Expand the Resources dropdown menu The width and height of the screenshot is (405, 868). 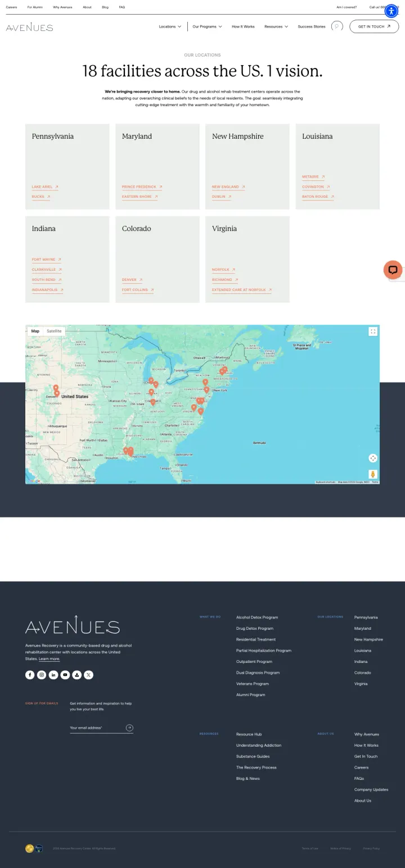click(x=276, y=26)
